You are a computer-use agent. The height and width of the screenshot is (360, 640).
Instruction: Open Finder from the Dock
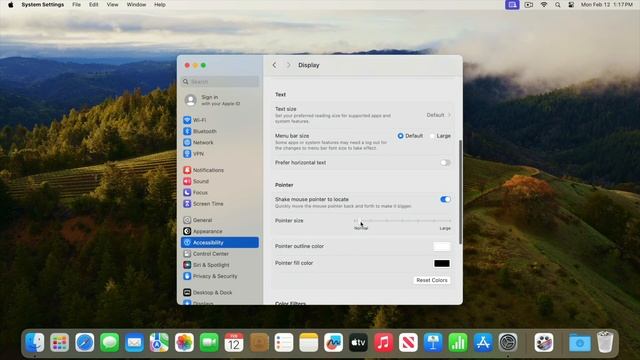pos(35,342)
